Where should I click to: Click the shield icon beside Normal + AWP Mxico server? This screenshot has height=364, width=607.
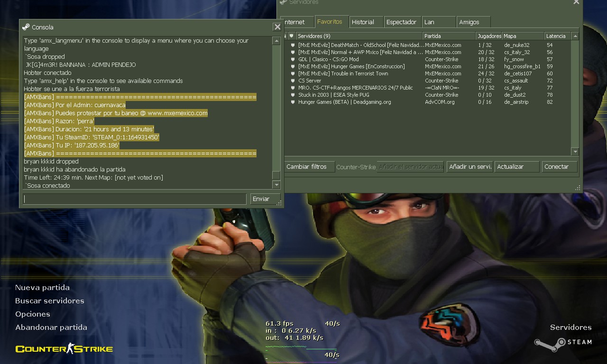293,52
